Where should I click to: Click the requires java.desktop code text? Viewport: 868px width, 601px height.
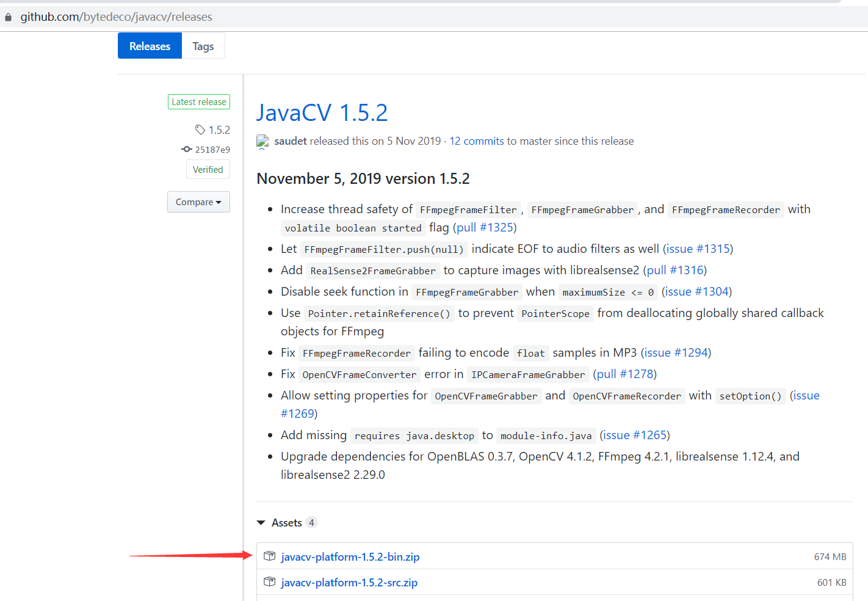pos(414,435)
